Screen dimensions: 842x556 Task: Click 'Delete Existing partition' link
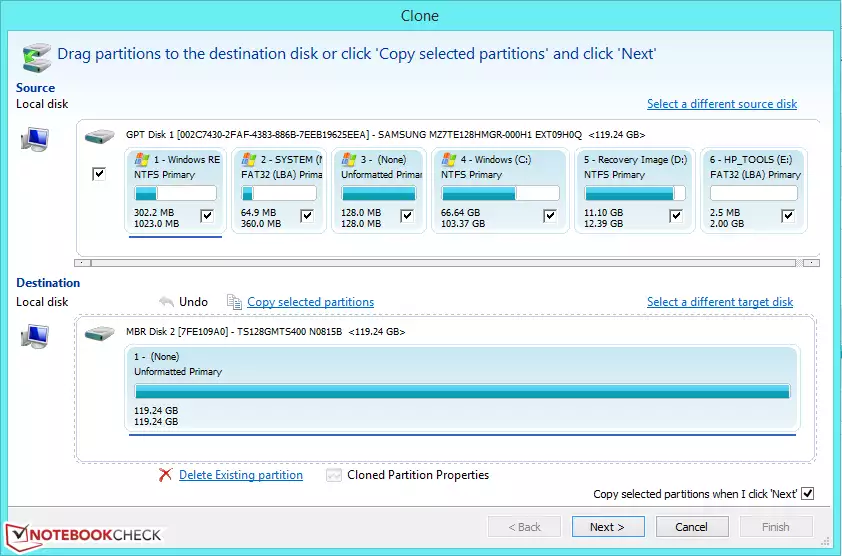coord(241,475)
